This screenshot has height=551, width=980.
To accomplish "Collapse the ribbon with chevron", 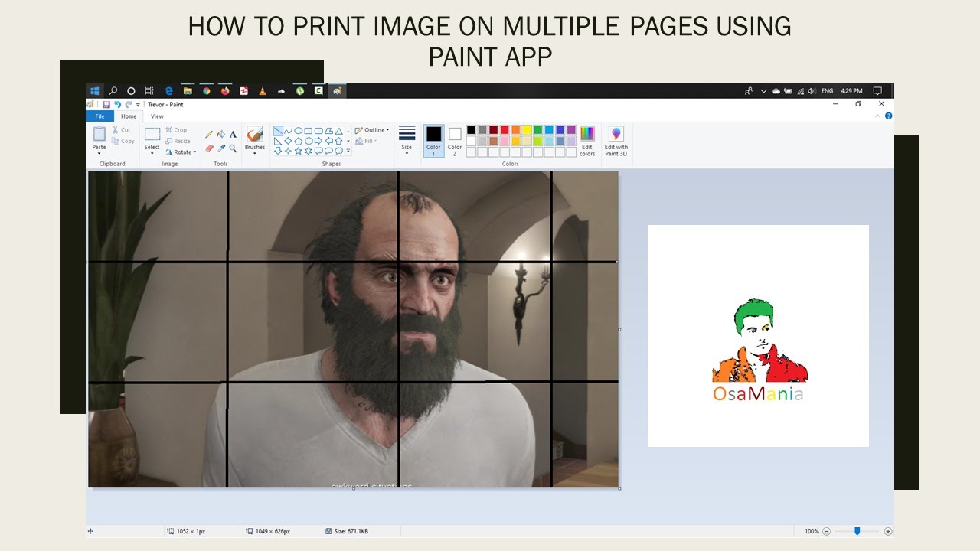I will pyautogui.click(x=878, y=116).
